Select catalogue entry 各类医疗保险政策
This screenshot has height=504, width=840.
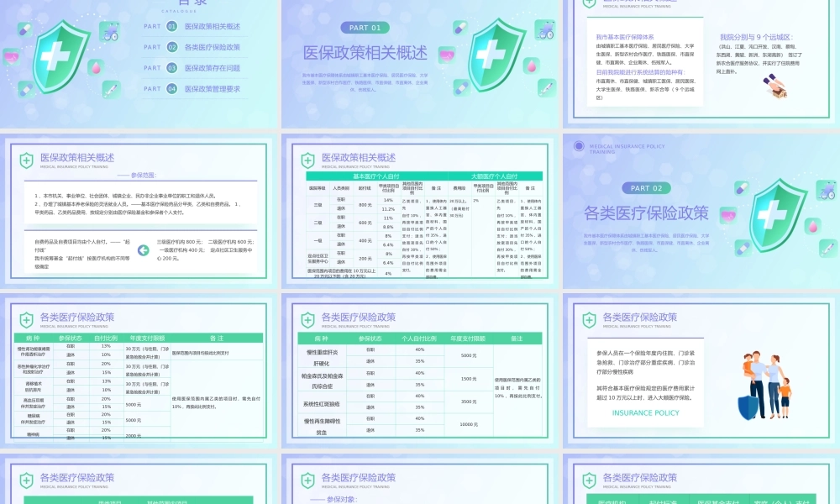213,47
